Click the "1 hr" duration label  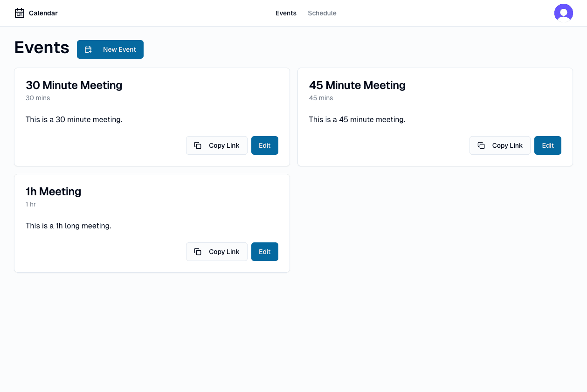click(x=31, y=204)
